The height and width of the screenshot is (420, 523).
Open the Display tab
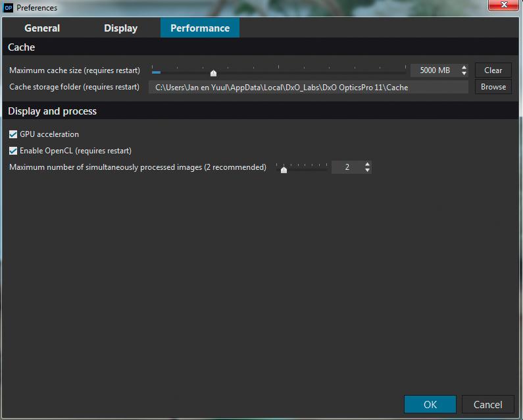click(x=121, y=28)
